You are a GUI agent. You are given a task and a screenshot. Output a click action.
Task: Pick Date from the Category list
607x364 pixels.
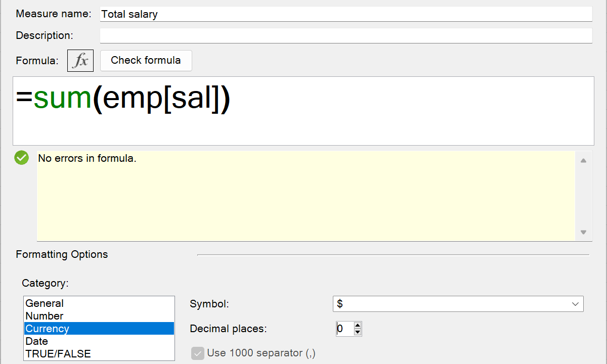(x=36, y=341)
